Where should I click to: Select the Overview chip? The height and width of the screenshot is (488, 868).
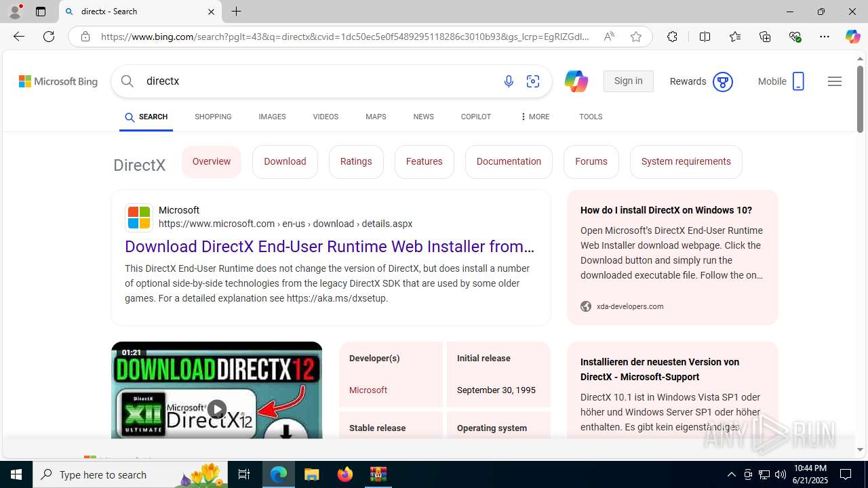[x=212, y=161]
